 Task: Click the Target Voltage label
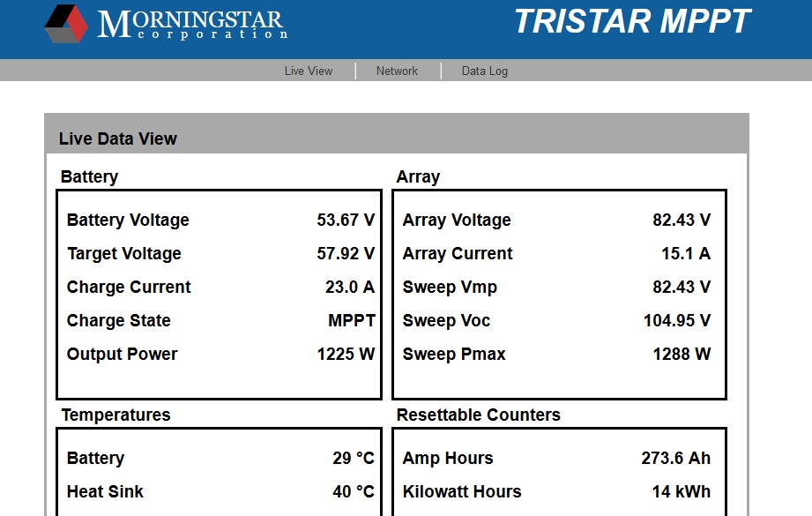click(x=124, y=254)
